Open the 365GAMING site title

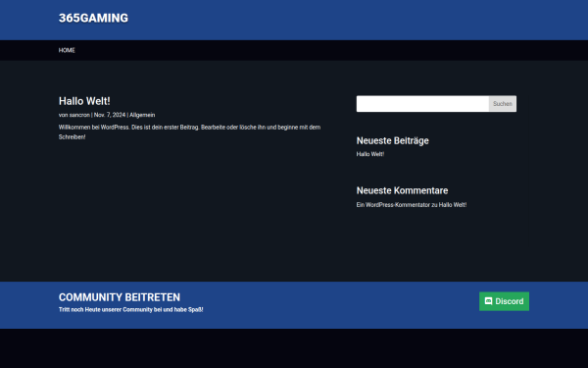coord(93,18)
